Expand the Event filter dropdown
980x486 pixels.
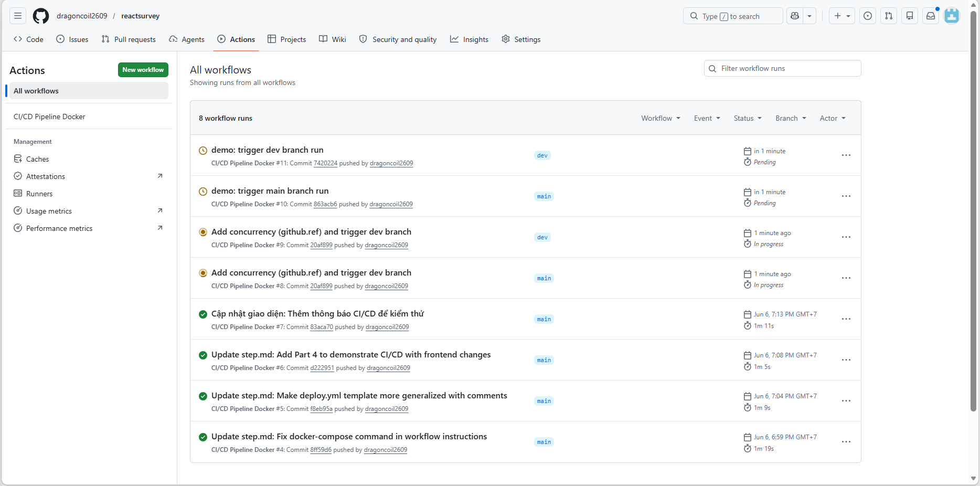[x=707, y=118]
